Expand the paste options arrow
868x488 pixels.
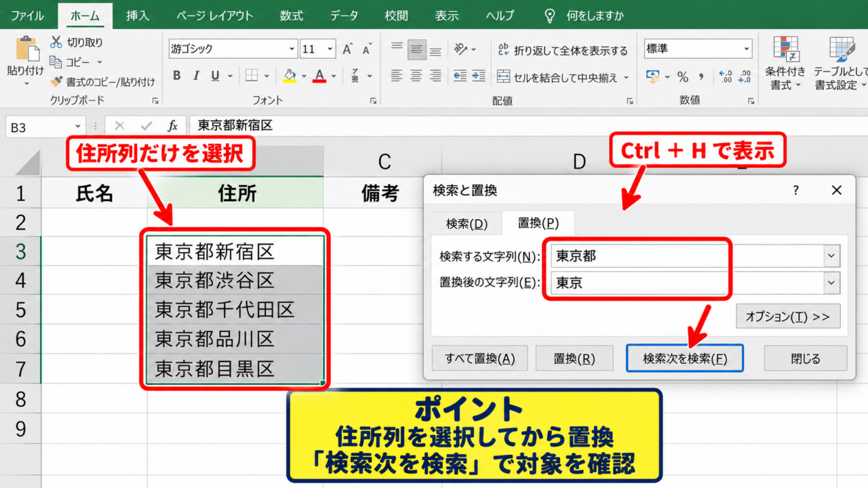tap(26, 83)
